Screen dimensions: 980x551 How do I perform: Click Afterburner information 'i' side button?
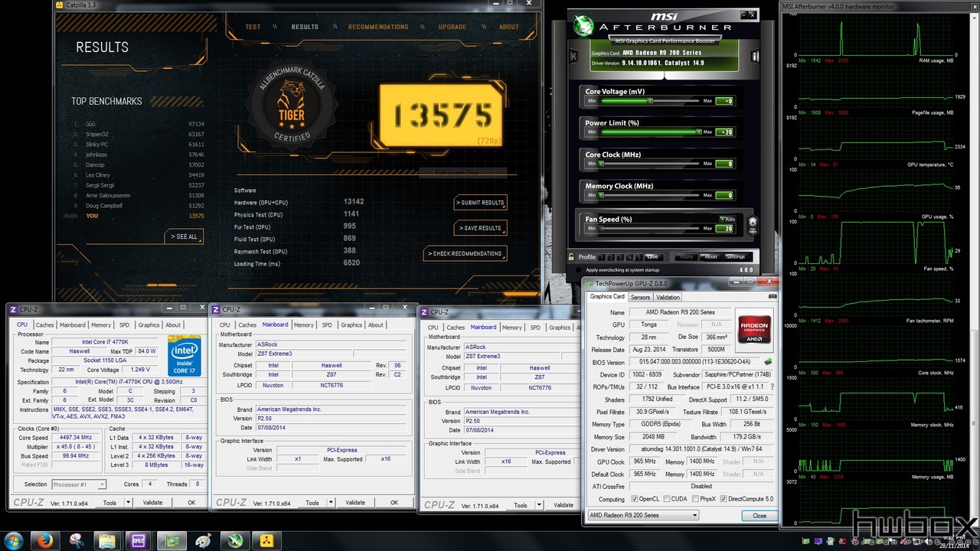(755, 57)
